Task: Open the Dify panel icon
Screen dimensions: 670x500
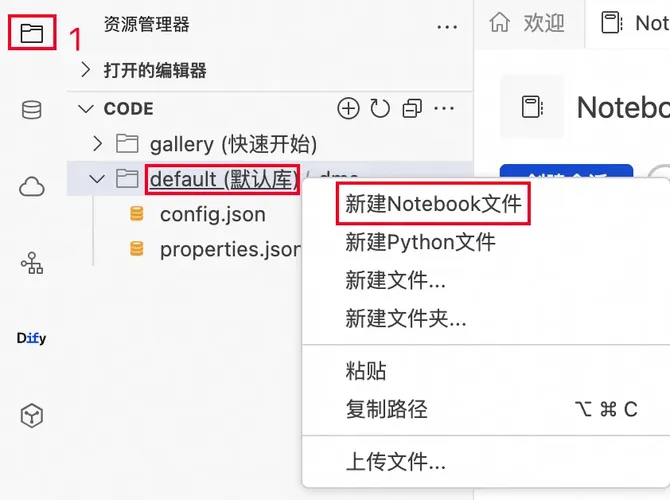Action: tap(32, 339)
